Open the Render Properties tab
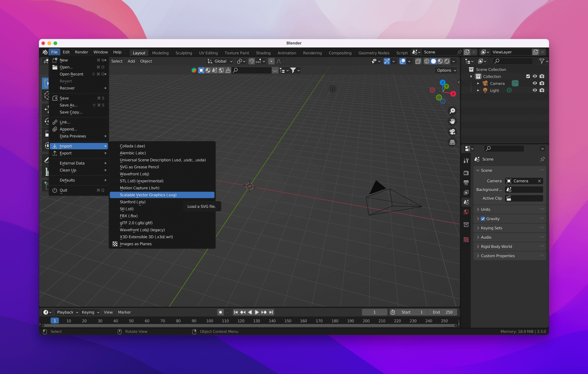Screen dimensions: 588x374 point(467,173)
